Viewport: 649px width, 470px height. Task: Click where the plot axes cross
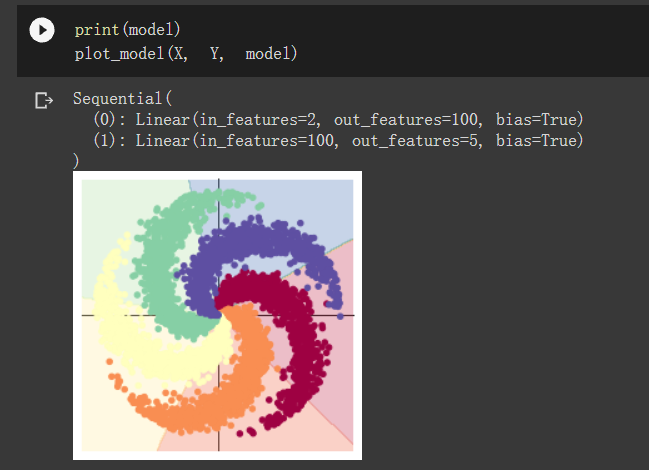point(218,315)
